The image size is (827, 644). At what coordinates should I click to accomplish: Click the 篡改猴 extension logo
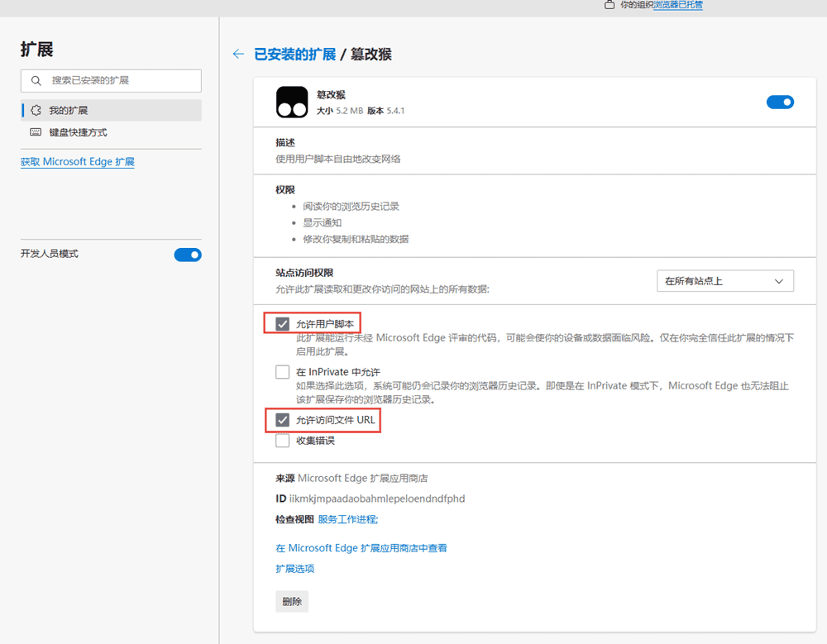click(x=291, y=102)
